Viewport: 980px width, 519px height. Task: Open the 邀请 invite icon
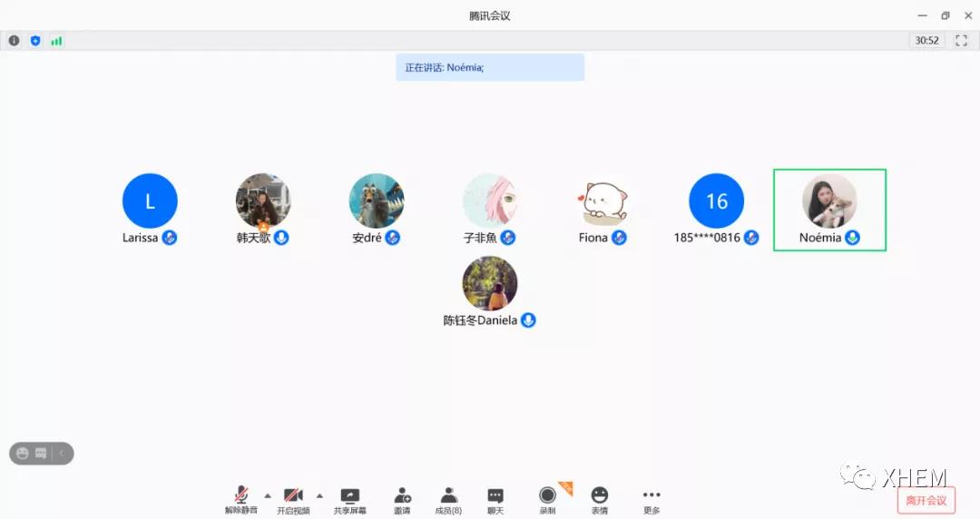pyautogui.click(x=402, y=498)
